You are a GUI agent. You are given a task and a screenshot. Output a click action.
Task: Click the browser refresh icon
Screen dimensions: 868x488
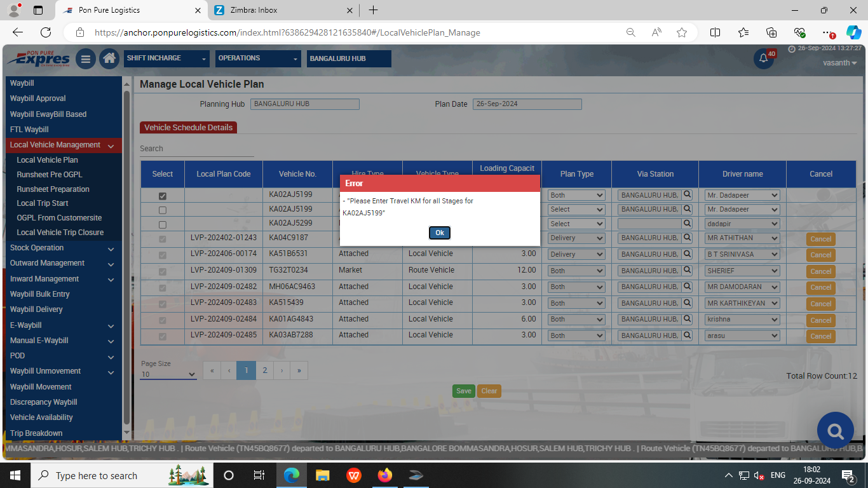point(46,32)
